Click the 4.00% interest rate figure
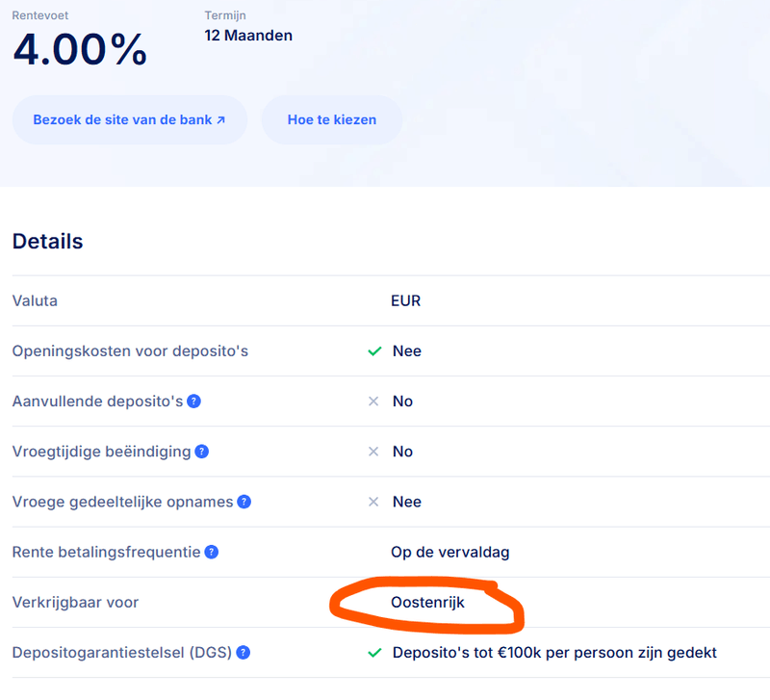The width and height of the screenshot is (770, 700). (x=80, y=50)
